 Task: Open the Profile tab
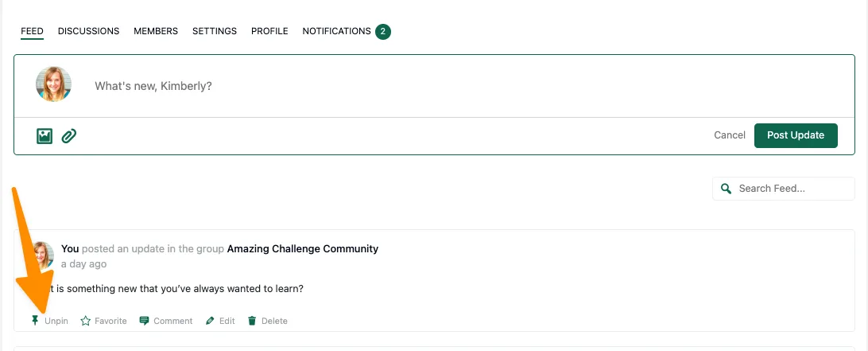click(x=269, y=31)
